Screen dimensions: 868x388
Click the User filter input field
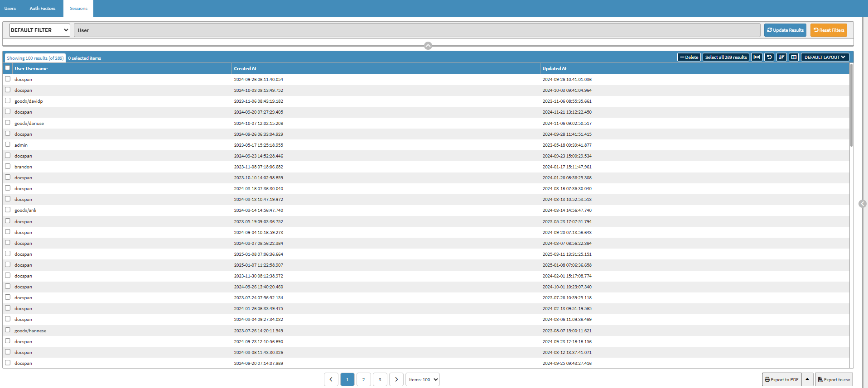tap(417, 30)
